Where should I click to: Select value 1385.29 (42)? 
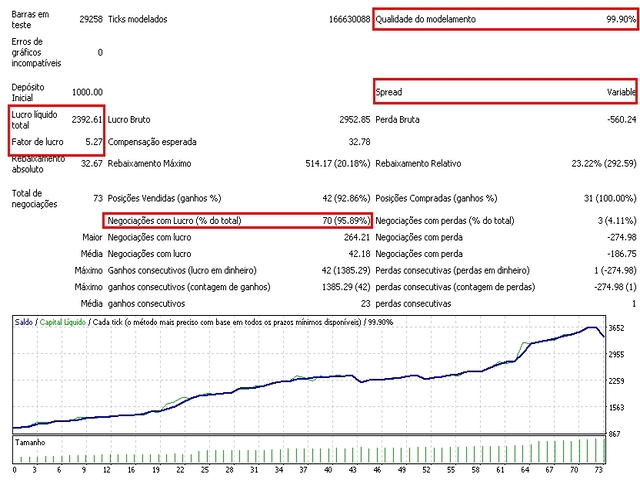click(346, 287)
